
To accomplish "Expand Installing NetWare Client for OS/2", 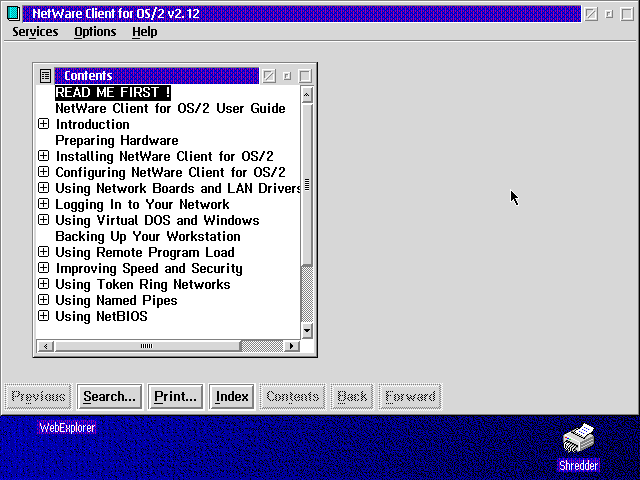I will tap(43, 156).
